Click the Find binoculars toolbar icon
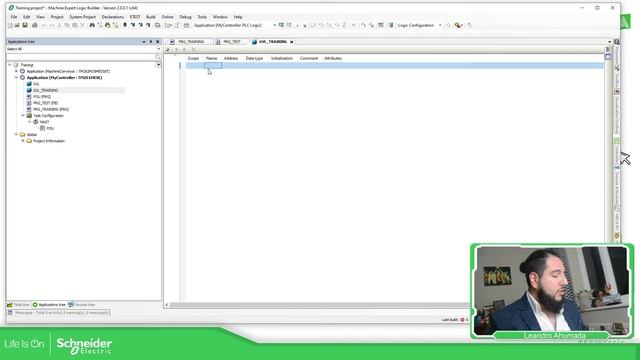640x360 pixels. [x=92, y=25]
